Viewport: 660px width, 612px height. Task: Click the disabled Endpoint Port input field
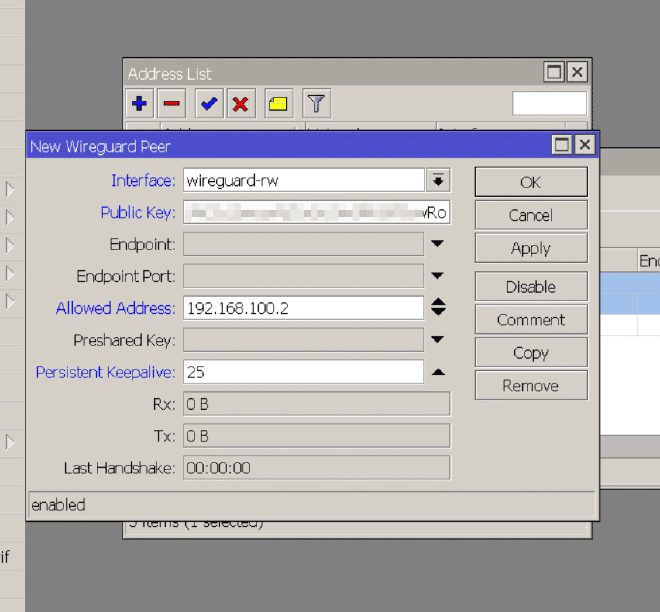click(303, 276)
